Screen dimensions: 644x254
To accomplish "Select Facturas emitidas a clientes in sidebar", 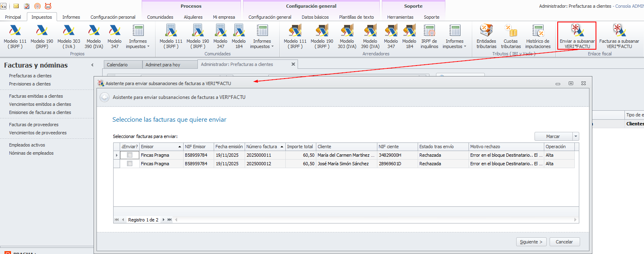I will coord(36,96).
